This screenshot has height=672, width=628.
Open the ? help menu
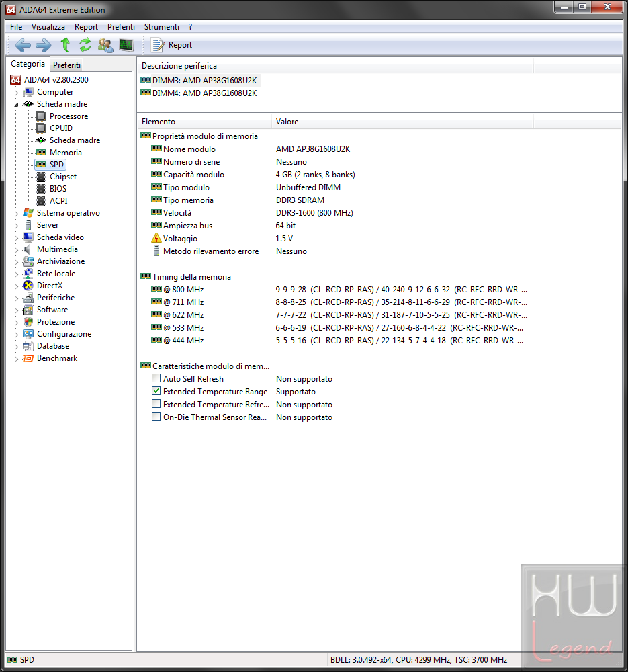[x=190, y=27]
